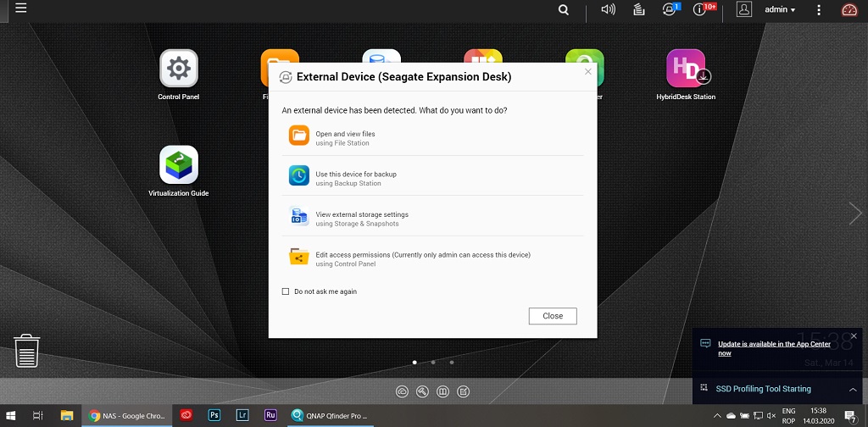Screen dimensions: 868x427
Task: Select Edit access permissions option
Action: pos(432,258)
